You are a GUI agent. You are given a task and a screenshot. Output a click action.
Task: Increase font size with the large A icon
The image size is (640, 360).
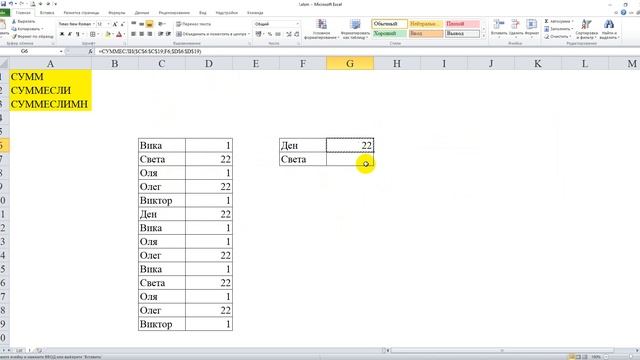(x=115, y=24)
